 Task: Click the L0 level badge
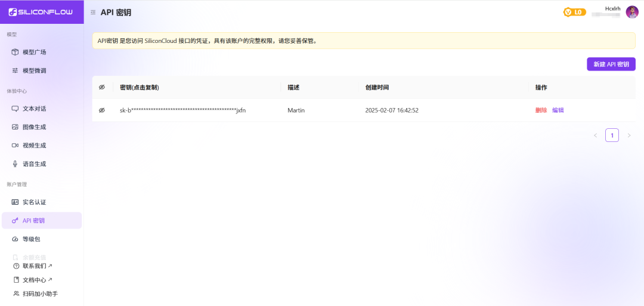point(574,13)
